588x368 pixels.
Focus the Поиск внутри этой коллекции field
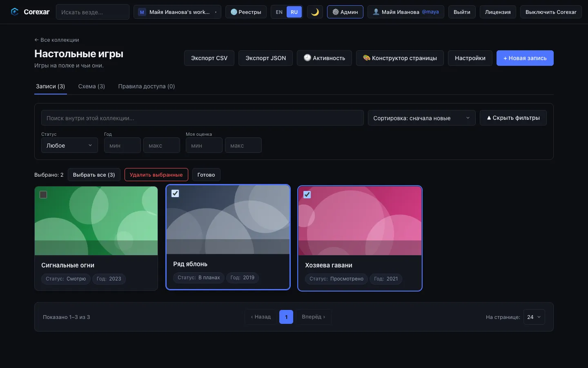pos(203,118)
